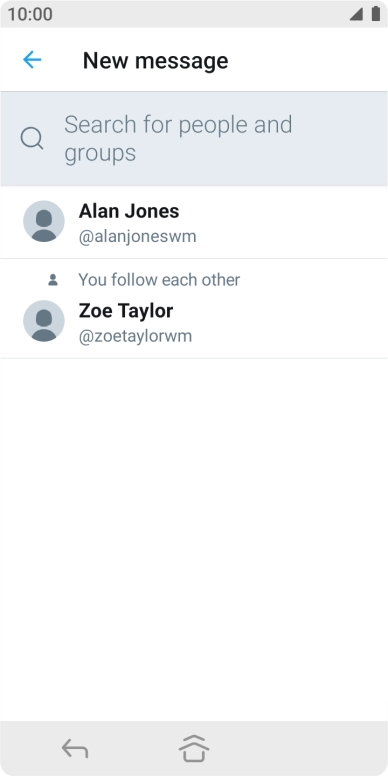Image resolution: width=388 pixels, height=776 pixels.
Task: Tap empty area below the contact list
Action: pos(194,539)
